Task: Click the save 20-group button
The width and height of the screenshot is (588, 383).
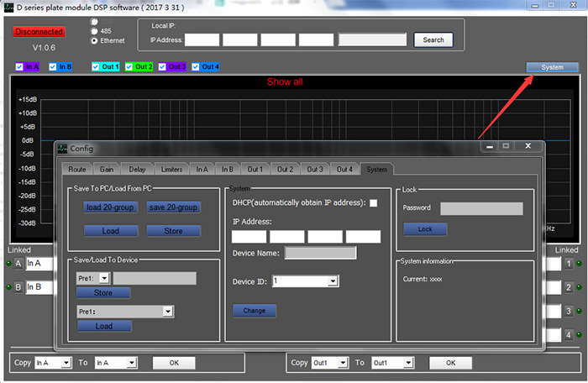Action: [x=173, y=207]
